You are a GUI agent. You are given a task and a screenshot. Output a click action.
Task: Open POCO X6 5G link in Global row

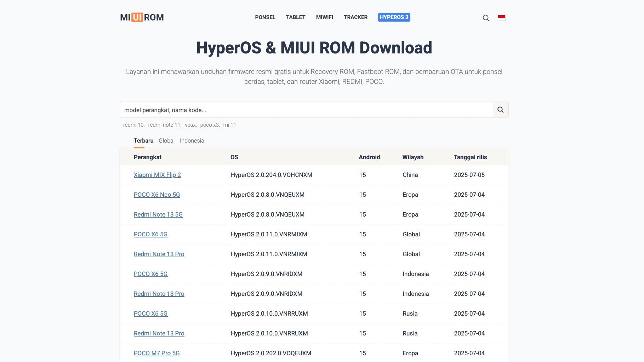pyautogui.click(x=150, y=234)
